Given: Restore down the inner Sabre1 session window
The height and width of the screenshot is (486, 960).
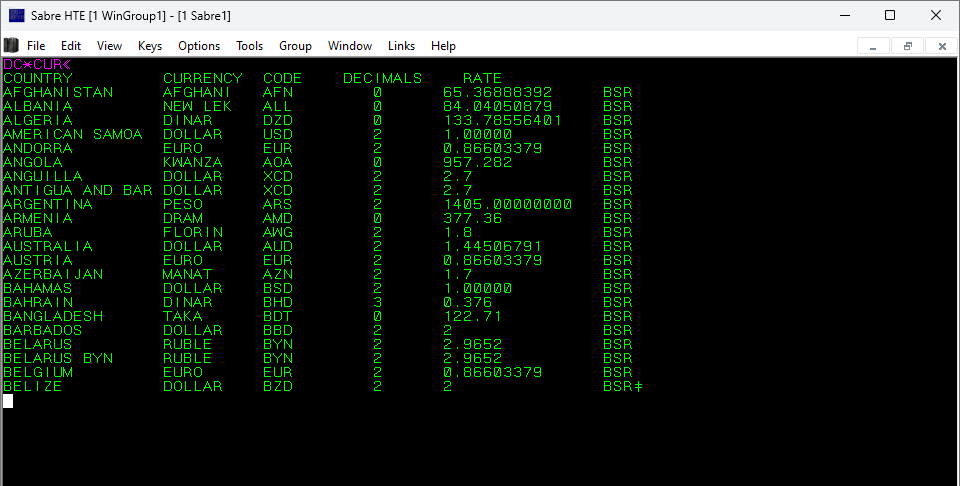Looking at the screenshot, I should [x=907, y=46].
